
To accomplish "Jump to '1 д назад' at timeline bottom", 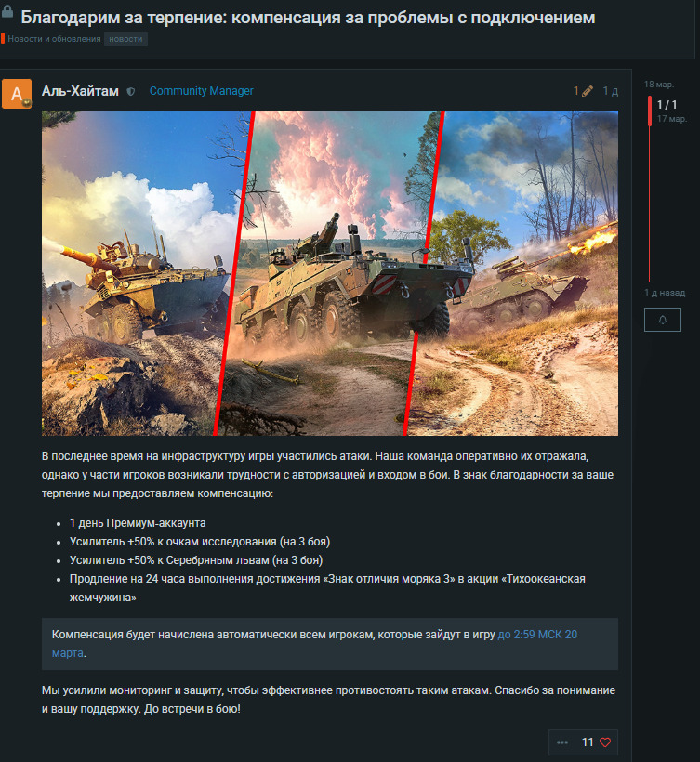I will click(x=664, y=293).
